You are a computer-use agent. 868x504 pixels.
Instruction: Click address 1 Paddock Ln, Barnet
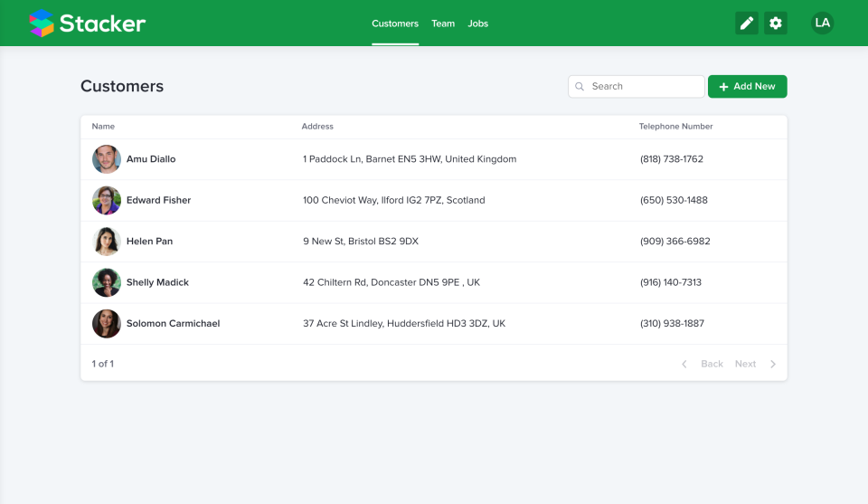[x=410, y=159]
